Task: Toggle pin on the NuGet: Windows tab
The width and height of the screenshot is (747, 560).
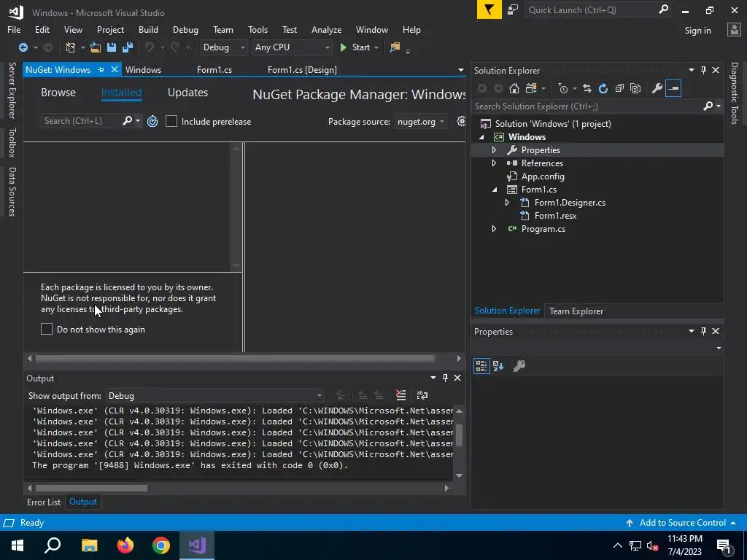Action: (x=101, y=69)
